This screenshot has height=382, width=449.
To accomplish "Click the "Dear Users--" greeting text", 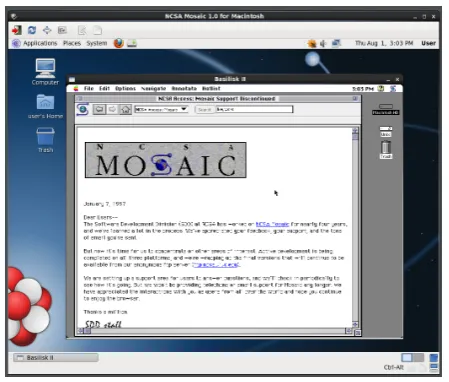I will pos(100,217).
